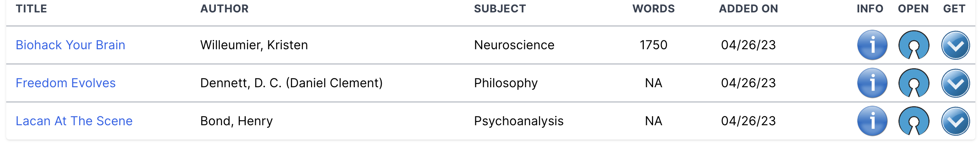Click author Dennett, D. C. cell
Viewport: 980px width, 145px height.
pos(292,83)
